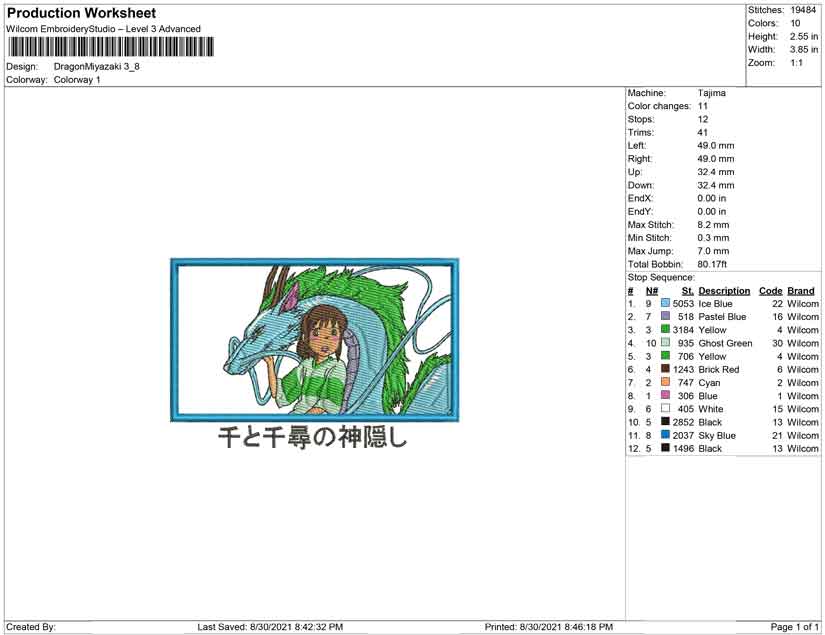Screen dimensions: 825x635
Task: Click the Last Saved timestamp
Action: pyautogui.click(x=270, y=627)
